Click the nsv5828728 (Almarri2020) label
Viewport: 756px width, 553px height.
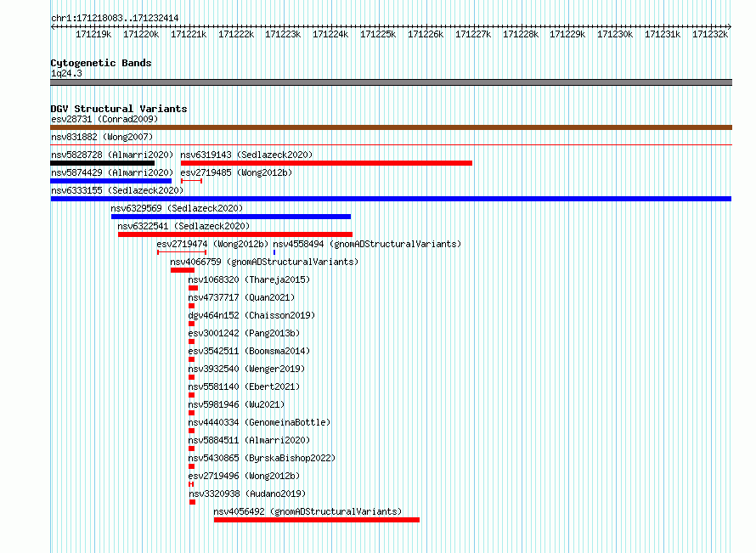112,155
